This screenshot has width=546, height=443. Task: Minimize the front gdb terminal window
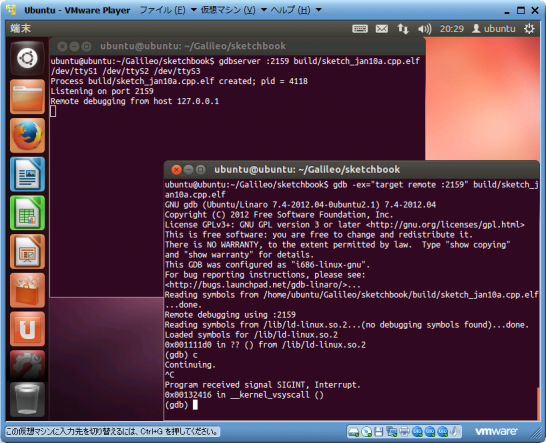[x=188, y=170]
